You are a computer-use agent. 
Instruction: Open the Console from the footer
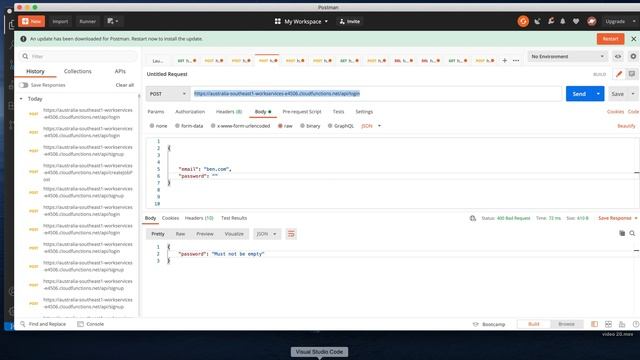[91, 324]
